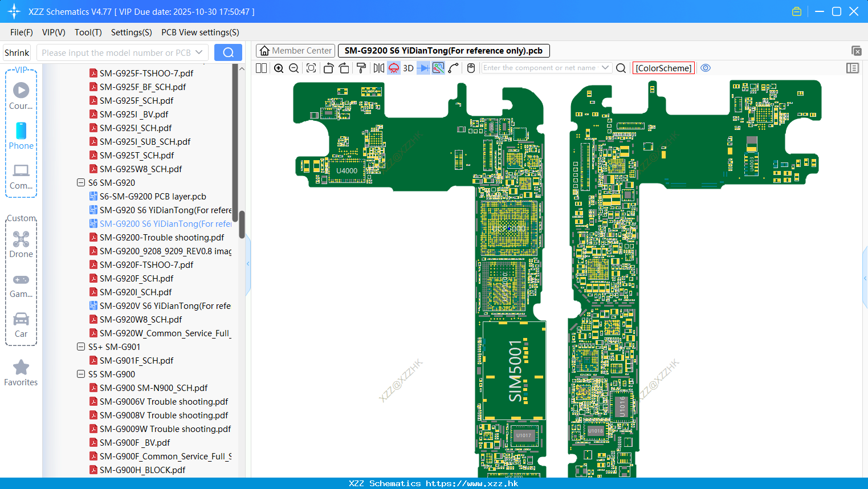Zoom in on the PCB view

pyautogui.click(x=279, y=68)
